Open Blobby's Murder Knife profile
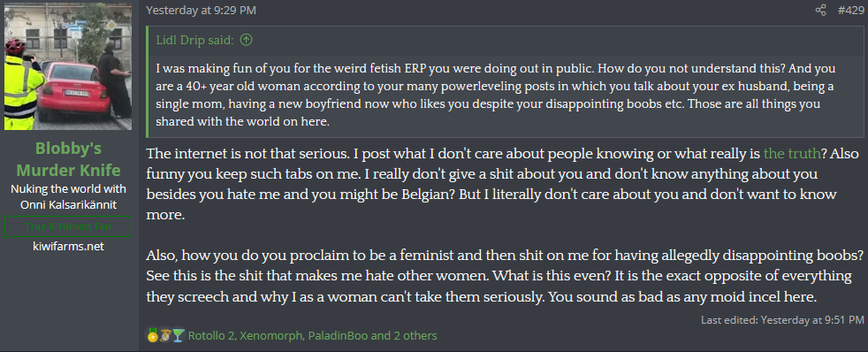This screenshot has height=352, width=868. [68, 158]
